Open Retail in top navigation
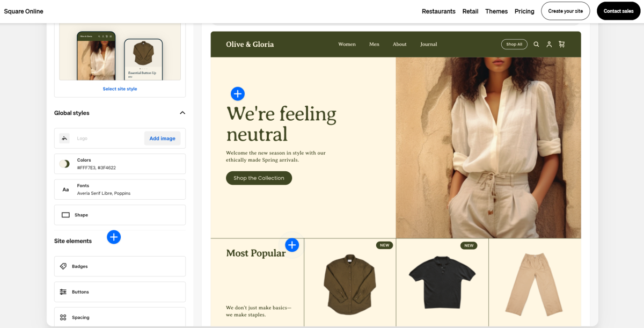 [x=470, y=11]
